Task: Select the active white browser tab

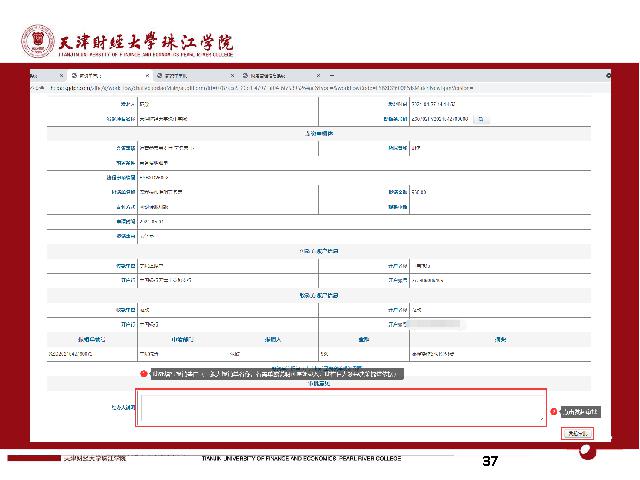Action: [x=109, y=76]
